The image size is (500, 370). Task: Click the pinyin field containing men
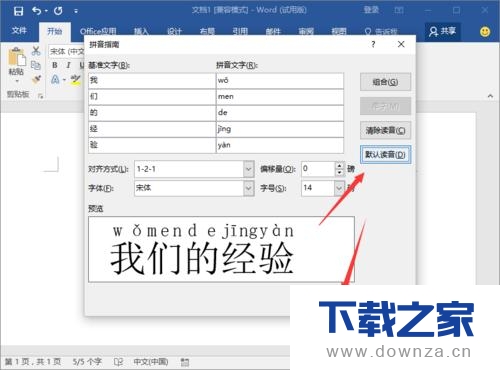click(x=280, y=97)
